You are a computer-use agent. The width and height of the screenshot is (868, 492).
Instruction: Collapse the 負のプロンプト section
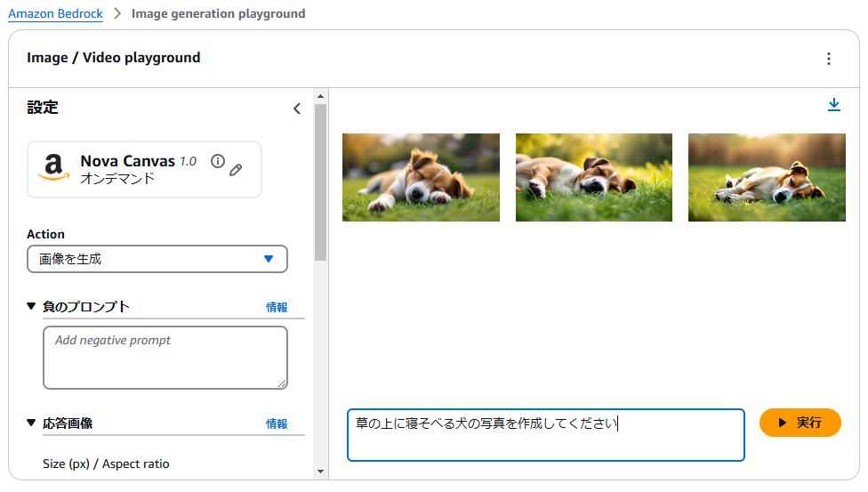(x=31, y=306)
